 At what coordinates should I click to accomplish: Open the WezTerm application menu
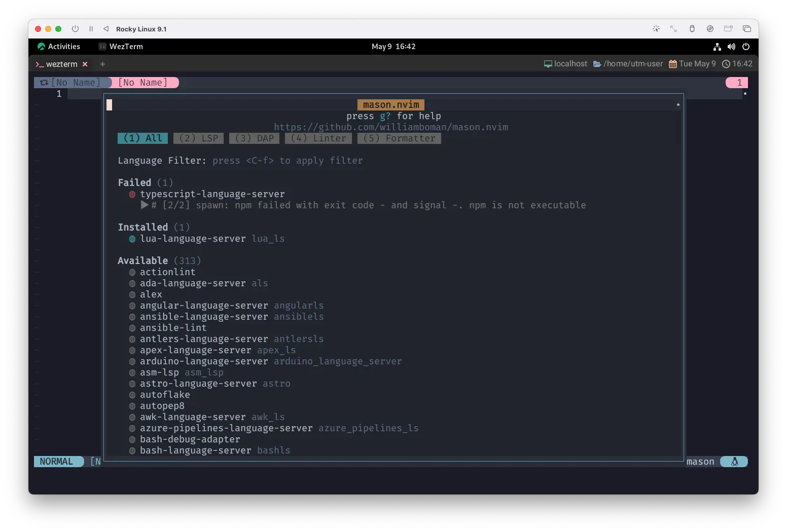click(121, 47)
